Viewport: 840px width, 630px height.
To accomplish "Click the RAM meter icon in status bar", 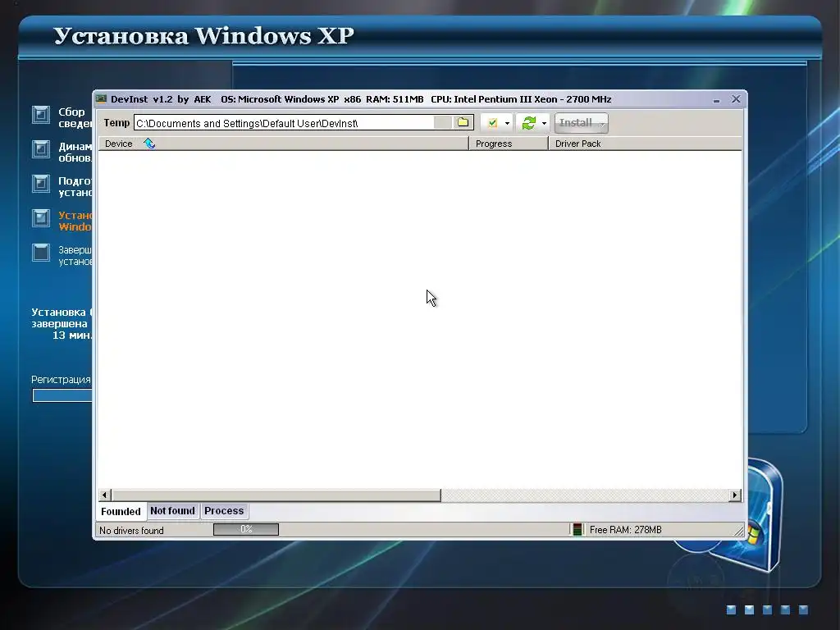I will click(577, 530).
